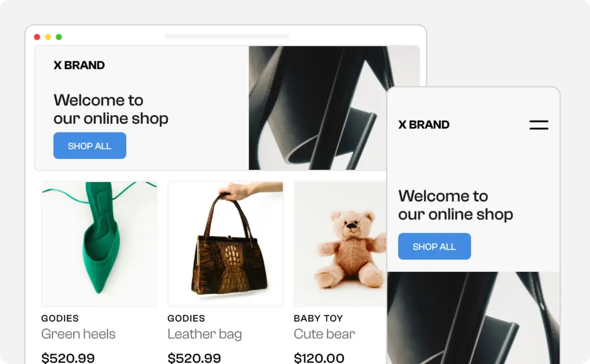Select GODIES label above Green heels
This screenshot has height=364, width=590.
click(x=60, y=318)
